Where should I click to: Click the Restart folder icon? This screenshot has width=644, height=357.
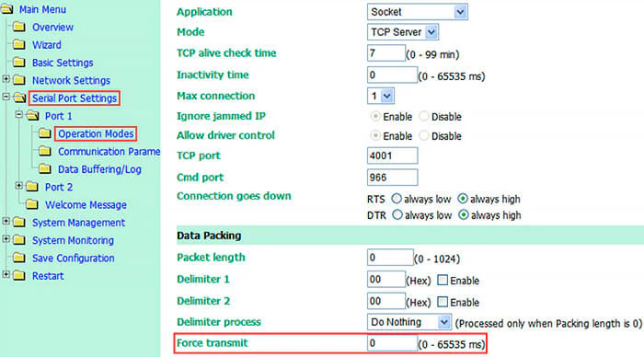(x=19, y=276)
